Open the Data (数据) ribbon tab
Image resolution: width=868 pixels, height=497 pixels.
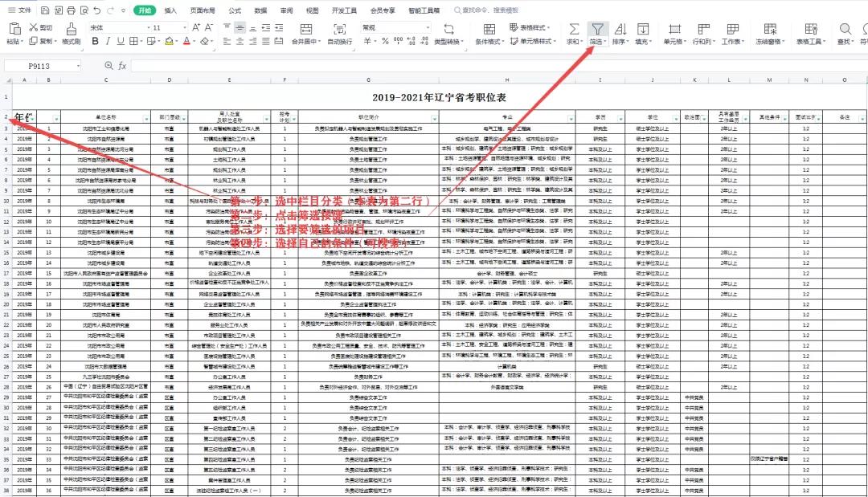click(x=260, y=10)
